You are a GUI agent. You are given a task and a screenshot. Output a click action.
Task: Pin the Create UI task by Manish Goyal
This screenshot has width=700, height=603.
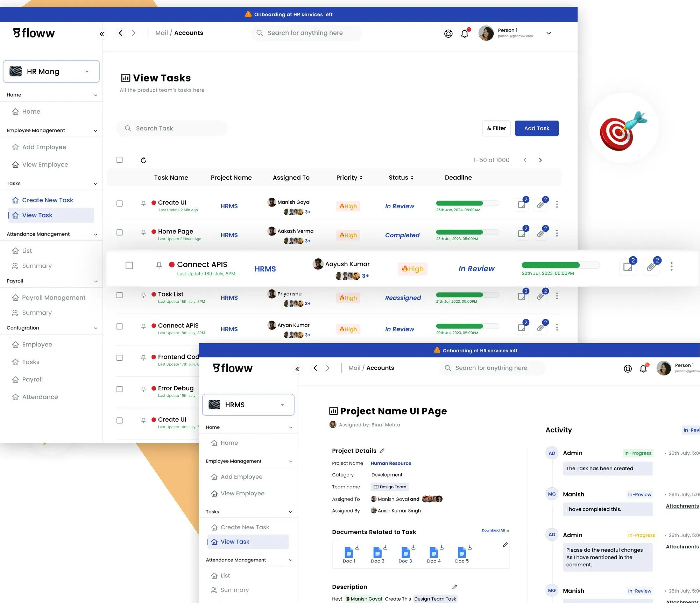pyautogui.click(x=143, y=203)
